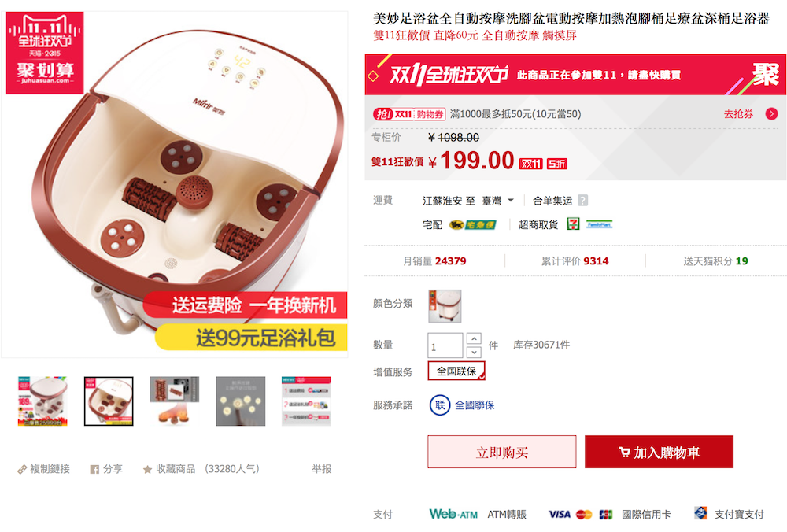The height and width of the screenshot is (532, 787).
Task: Click the Facebook 分享 share icon
Action: pyautogui.click(x=94, y=469)
